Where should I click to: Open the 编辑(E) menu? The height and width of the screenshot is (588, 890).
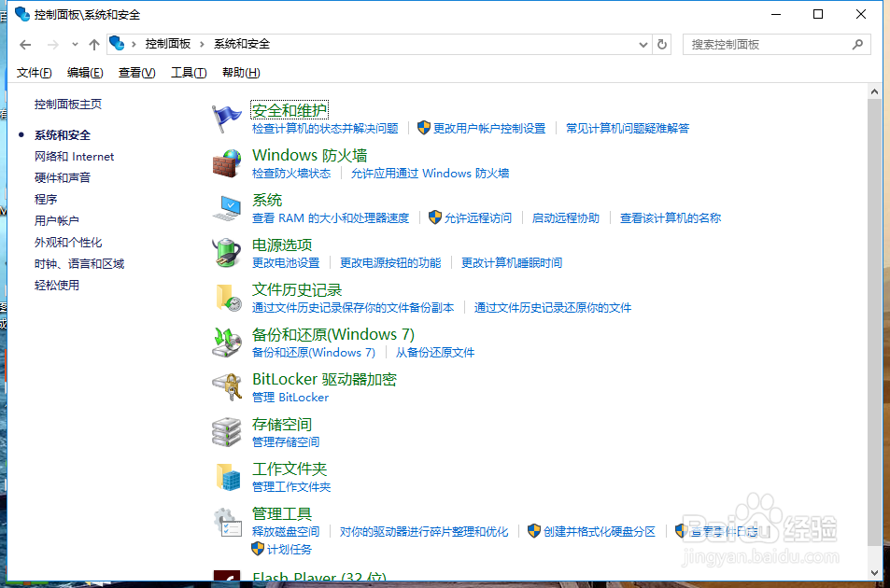[85, 73]
